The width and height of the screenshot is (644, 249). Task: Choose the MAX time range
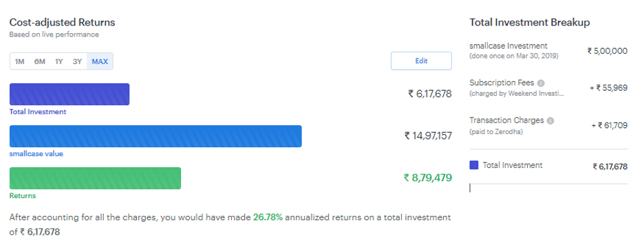pos(100,62)
